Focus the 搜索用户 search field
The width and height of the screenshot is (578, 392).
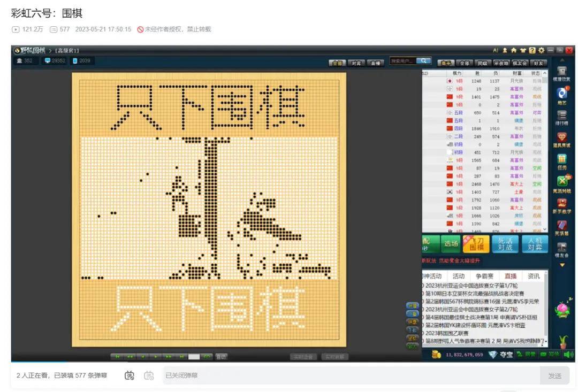click(x=404, y=61)
